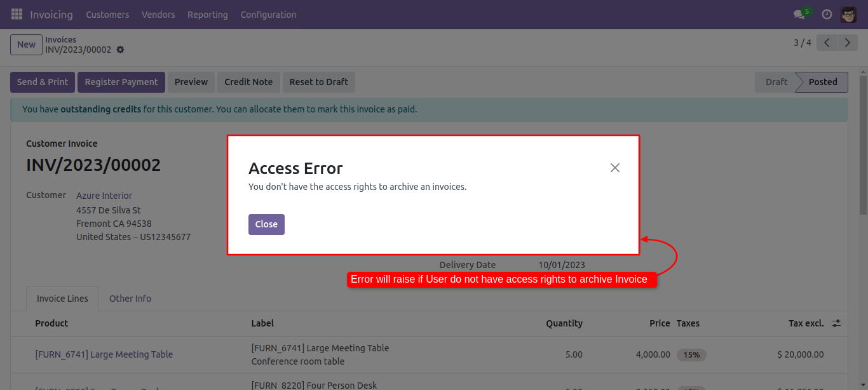Image resolution: width=868 pixels, height=390 pixels.
Task: Select the Invoice Lines tab
Action: click(x=62, y=299)
